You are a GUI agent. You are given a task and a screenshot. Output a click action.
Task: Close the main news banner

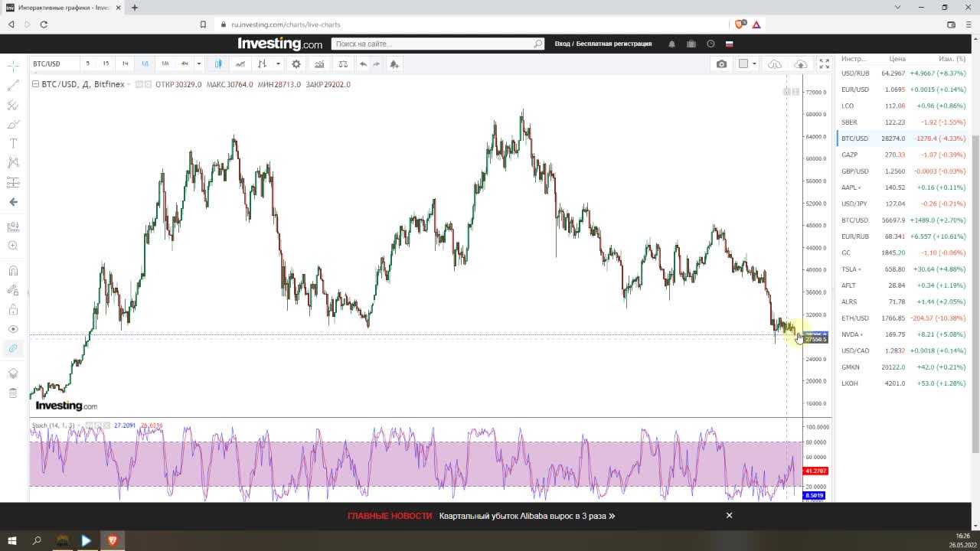pyautogui.click(x=729, y=515)
